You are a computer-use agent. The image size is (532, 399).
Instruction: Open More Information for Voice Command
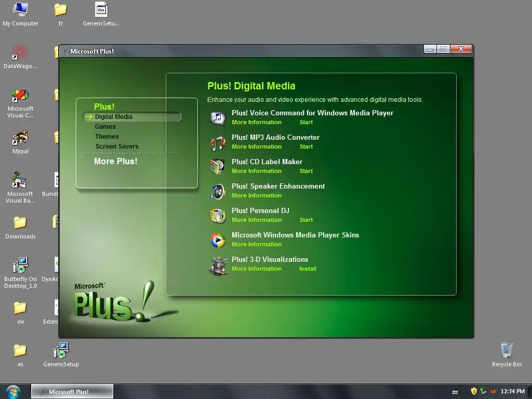click(257, 122)
